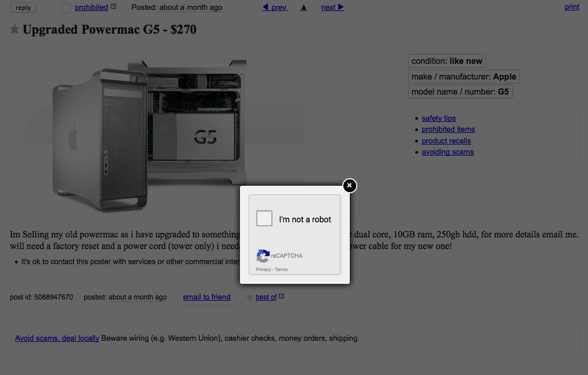Click email to friend
This screenshot has width=588, height=375.
pos(207,297)
